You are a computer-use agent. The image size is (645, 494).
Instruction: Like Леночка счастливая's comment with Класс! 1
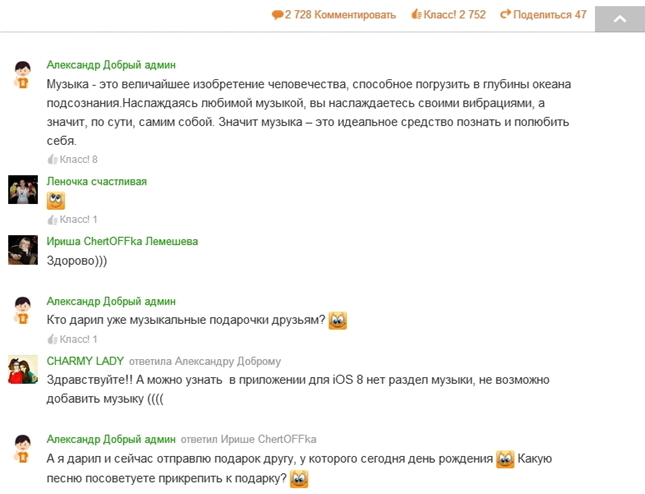(x=72, y=220)
